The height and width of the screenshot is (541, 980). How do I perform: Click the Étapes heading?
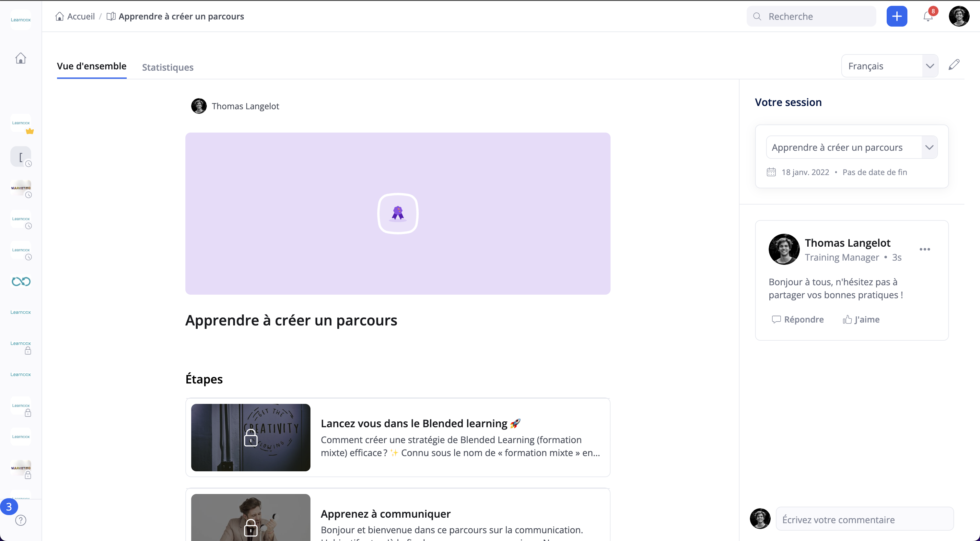[x=204, y=379]
